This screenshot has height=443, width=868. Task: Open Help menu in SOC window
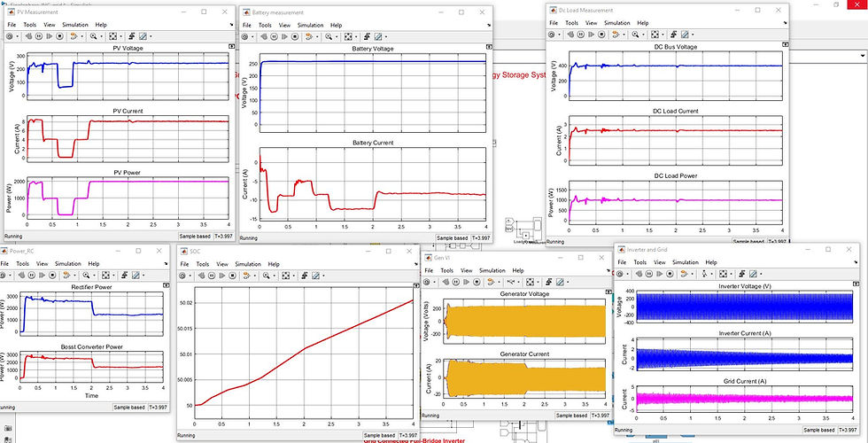272,265
